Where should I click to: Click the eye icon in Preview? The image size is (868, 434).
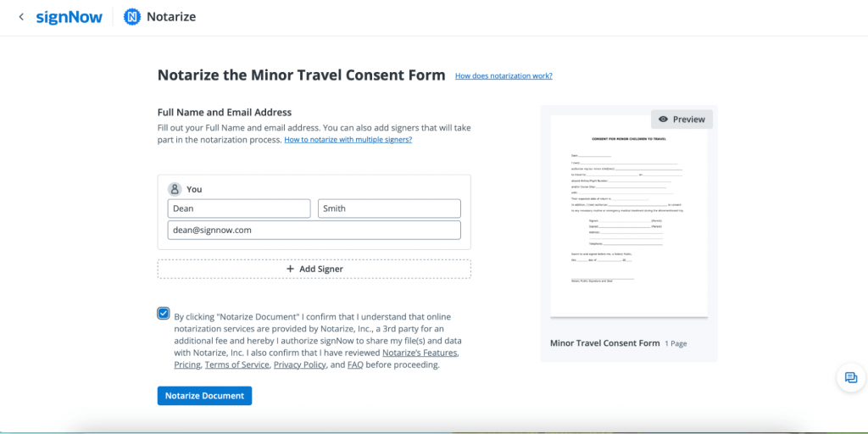pyautogui.click(x=663, y=120)
